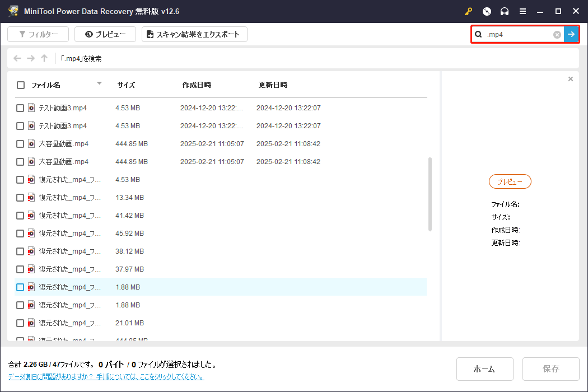Sort by 更新日時 column header

coord(273,85)
